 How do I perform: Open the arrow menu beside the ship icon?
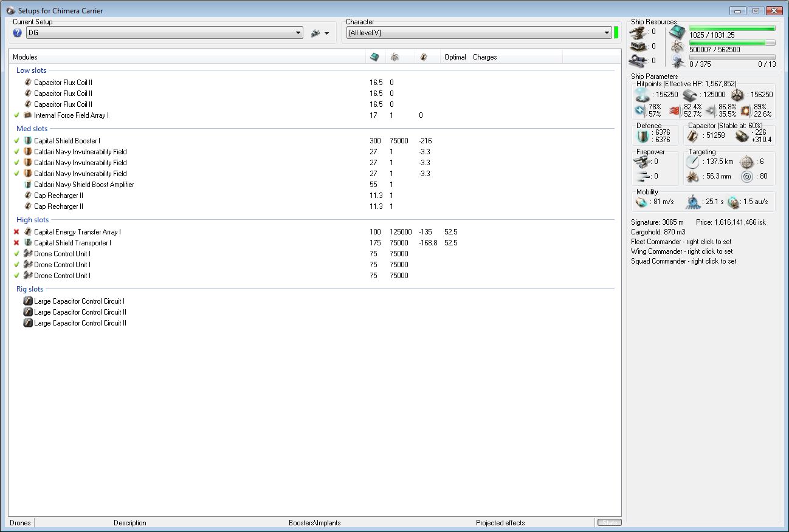pos(327,33)
